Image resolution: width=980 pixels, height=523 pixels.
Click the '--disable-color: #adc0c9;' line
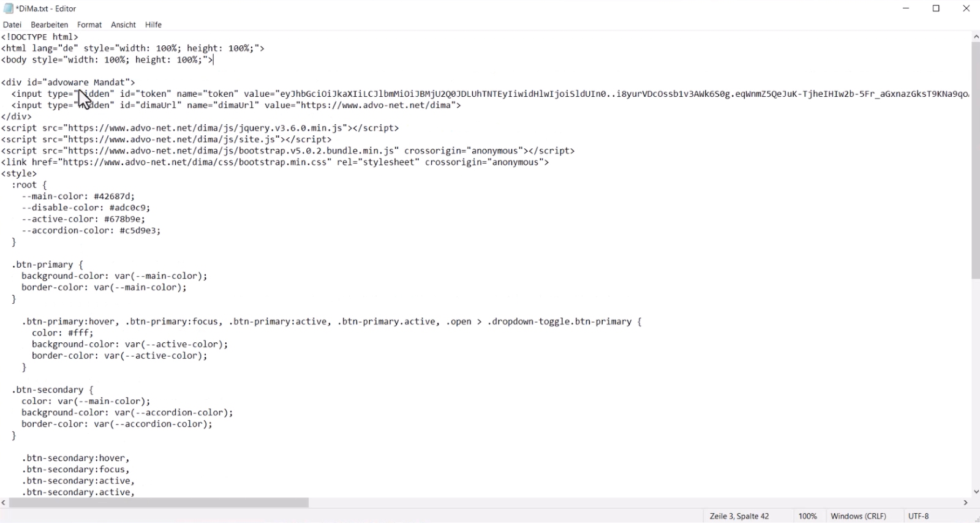click(x=86, y=208)
